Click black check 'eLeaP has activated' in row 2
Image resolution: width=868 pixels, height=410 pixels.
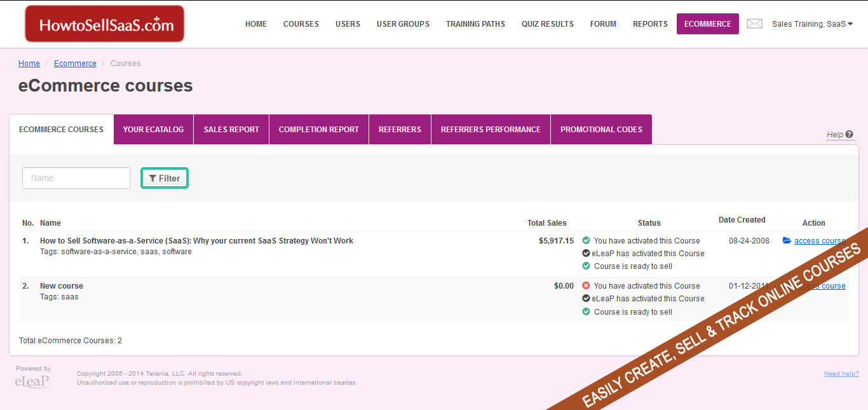tap(586, 299)
